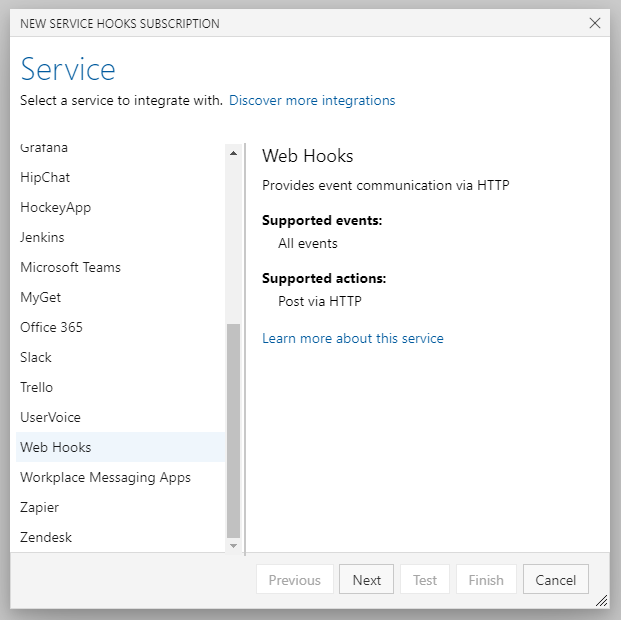Select Zendesk in the service list
This screenshot has width=621, height=620.
[120, 537]
